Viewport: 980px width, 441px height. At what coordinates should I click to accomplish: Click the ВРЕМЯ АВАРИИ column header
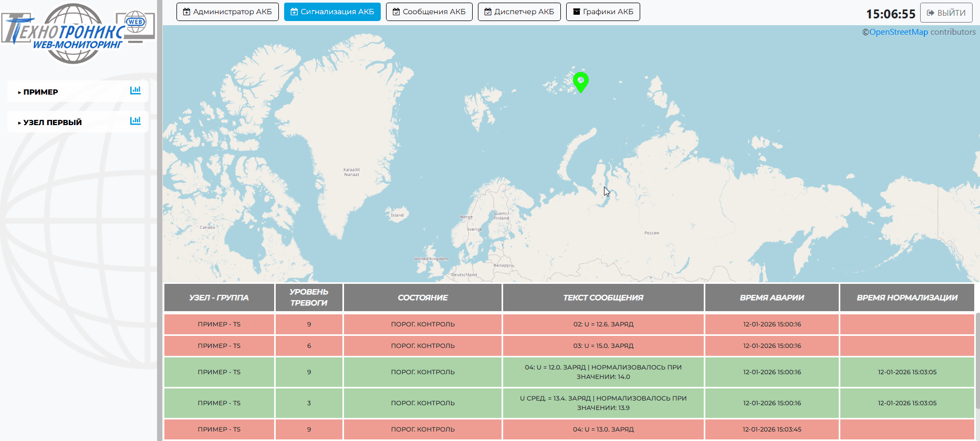pos(772,298)
